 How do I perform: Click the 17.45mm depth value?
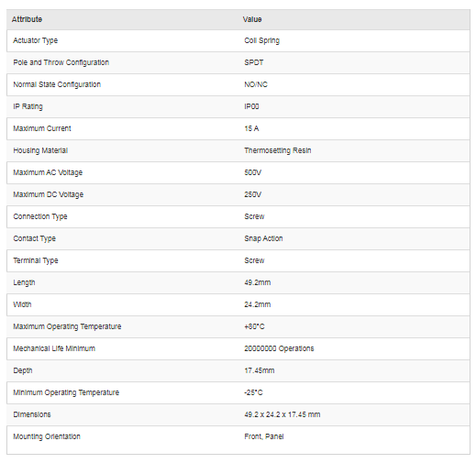[x=260, y=370]
